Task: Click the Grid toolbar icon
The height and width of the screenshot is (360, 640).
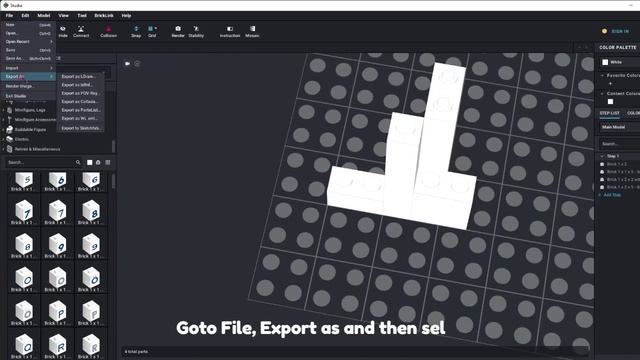Action: 151,29
